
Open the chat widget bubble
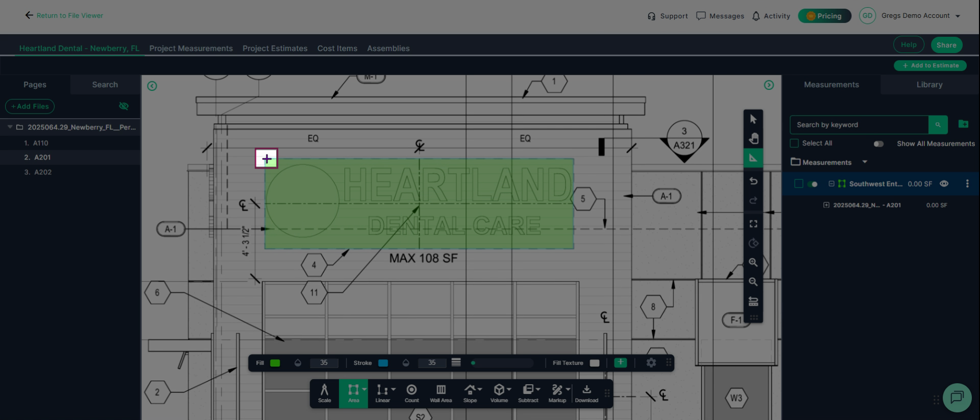[957, 398]
